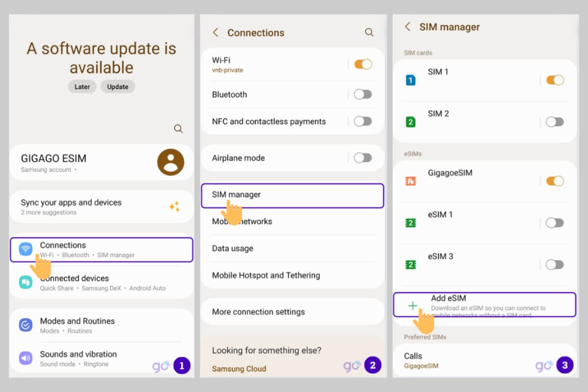This screenshot has width=588, height=392.
Task: Turn on Airplane mode toggle
Action: (x=363, y=158)
